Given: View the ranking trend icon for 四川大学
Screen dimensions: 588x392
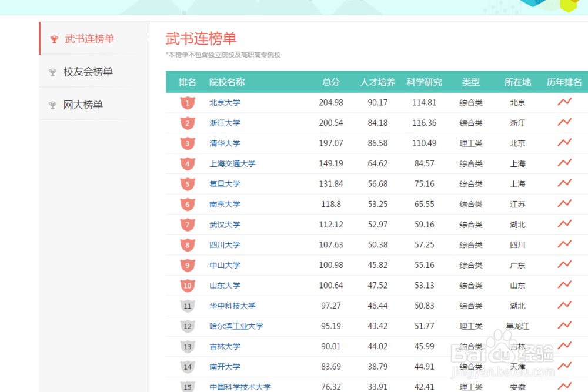Looking at the screenshot, I should tap(564, 243).
